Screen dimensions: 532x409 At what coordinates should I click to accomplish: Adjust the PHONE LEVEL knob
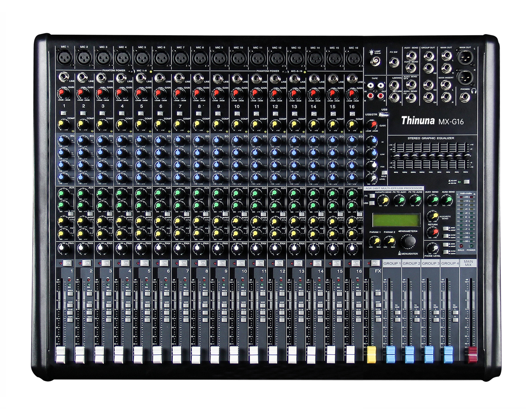pos(433,249)
